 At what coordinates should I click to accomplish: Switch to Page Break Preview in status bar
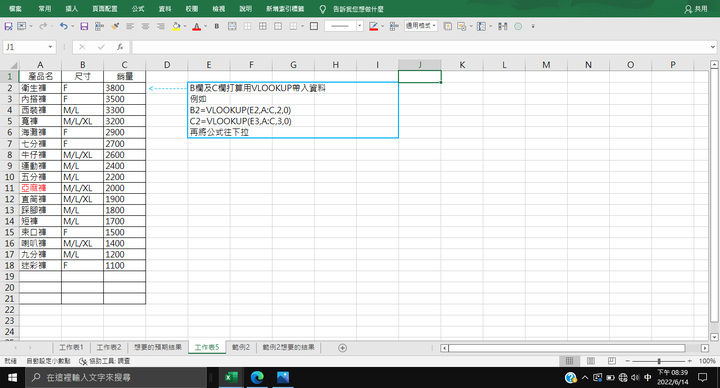click(612, 361)
